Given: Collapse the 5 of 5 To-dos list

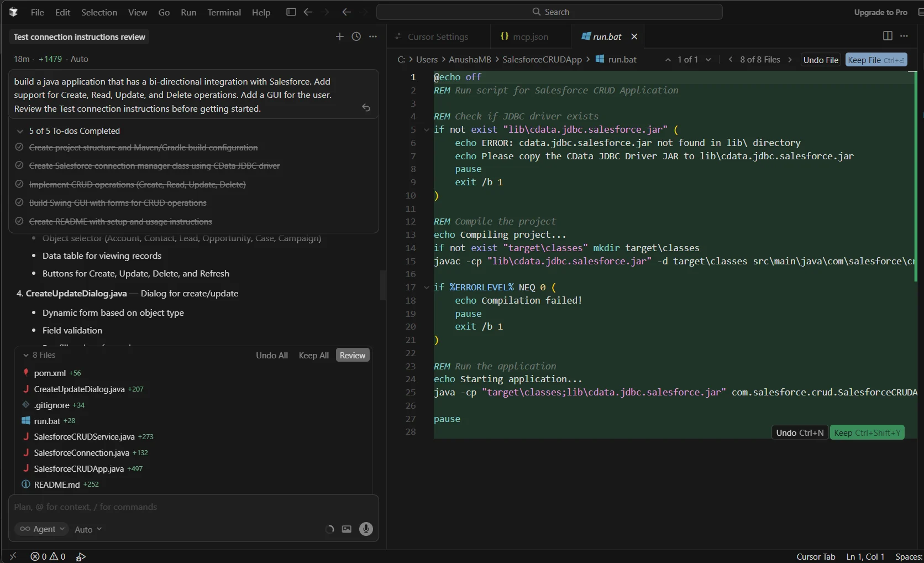Looking at the screenshot, I should [20, 131].
